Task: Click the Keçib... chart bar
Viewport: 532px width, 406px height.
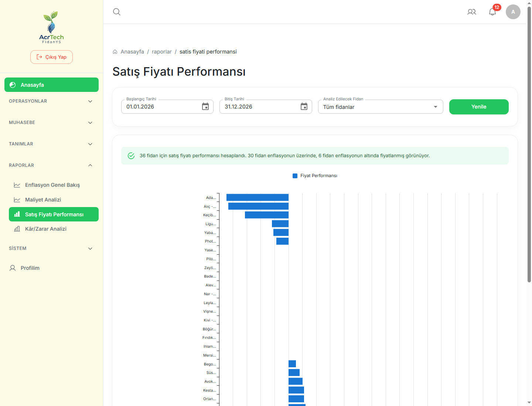Action: [x=267, y=215]
